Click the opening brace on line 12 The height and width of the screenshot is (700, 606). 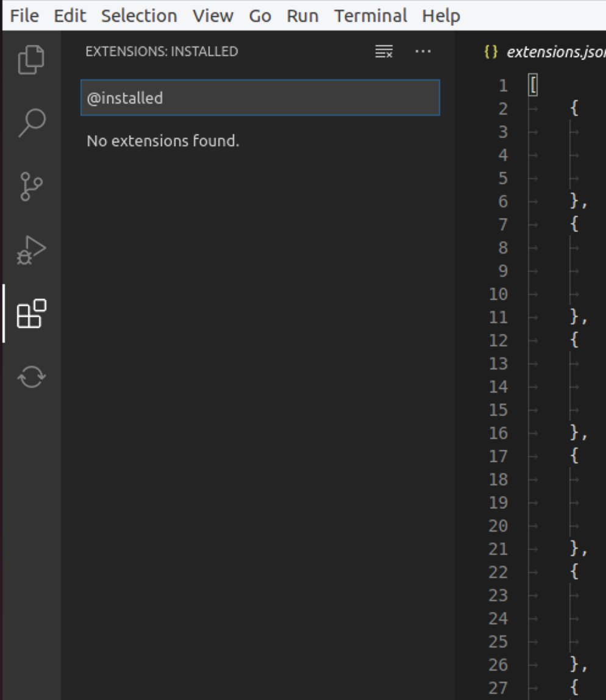[x=574, y=340]
